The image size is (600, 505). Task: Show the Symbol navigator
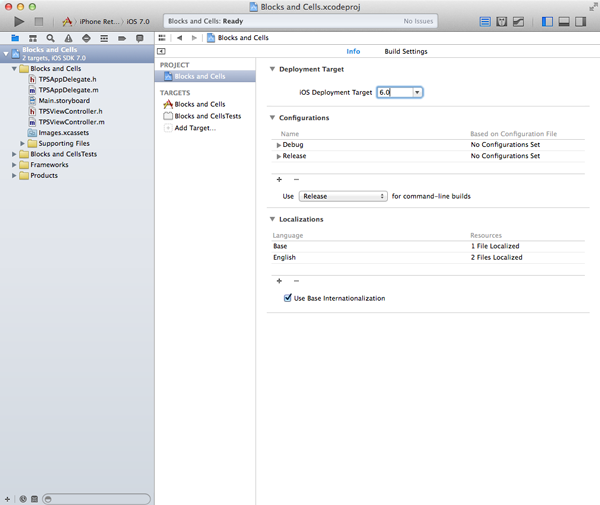pos(33,38)
